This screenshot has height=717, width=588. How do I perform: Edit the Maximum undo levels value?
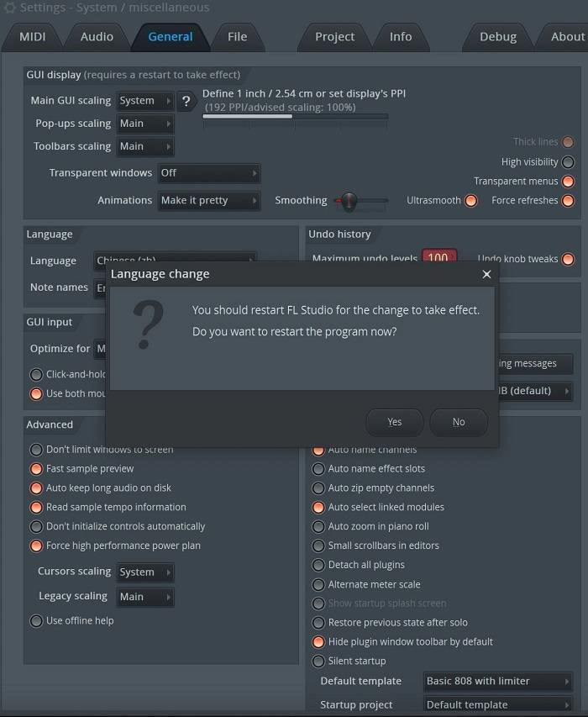(x=439, y=259)
